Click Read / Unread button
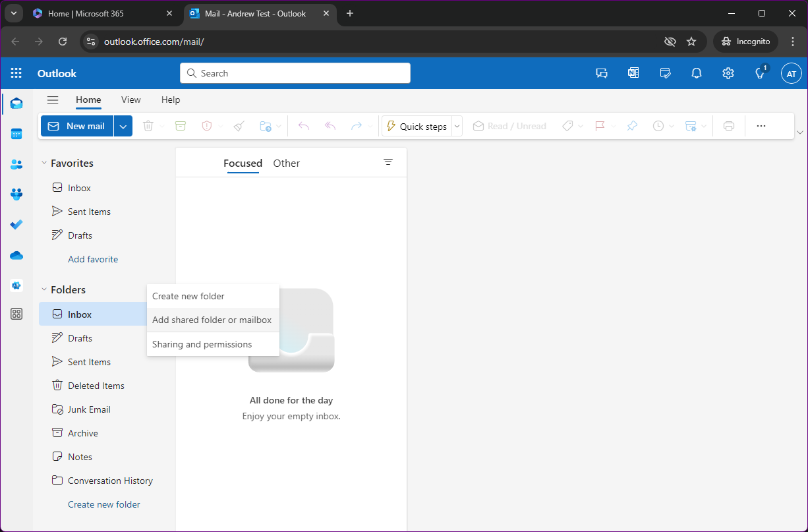The width and height of the screenshot is (808, 532). click(x=509, y=126)
